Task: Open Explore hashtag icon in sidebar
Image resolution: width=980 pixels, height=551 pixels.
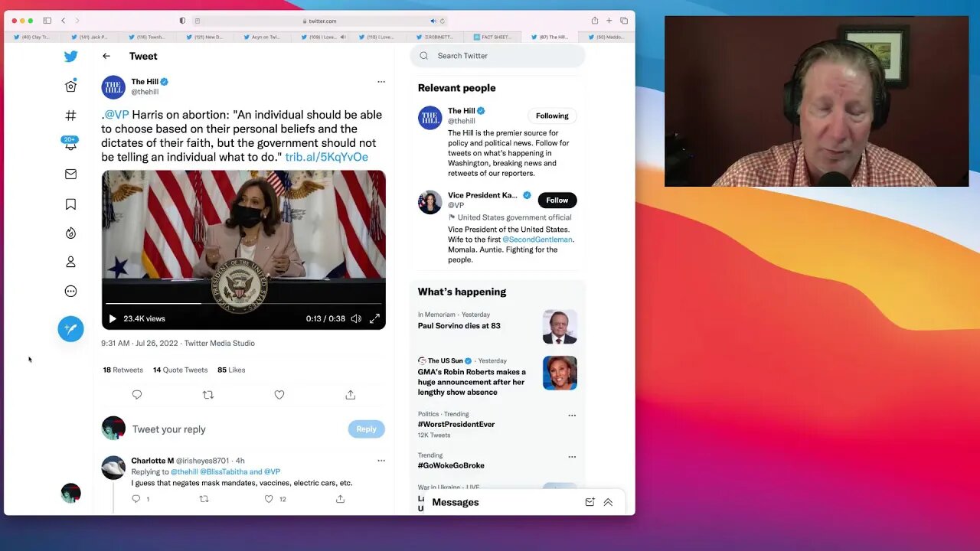Action: [70, 116]
